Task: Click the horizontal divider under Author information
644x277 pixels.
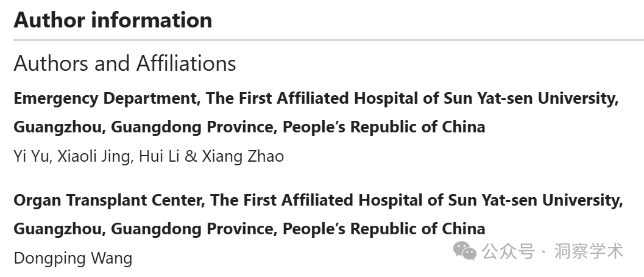Action: point(328,40)
